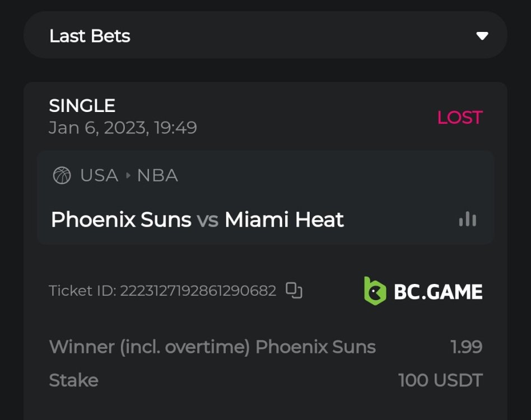Click the Stake label
This screenshot has height=420, width=531.
[x=73, y=381]
